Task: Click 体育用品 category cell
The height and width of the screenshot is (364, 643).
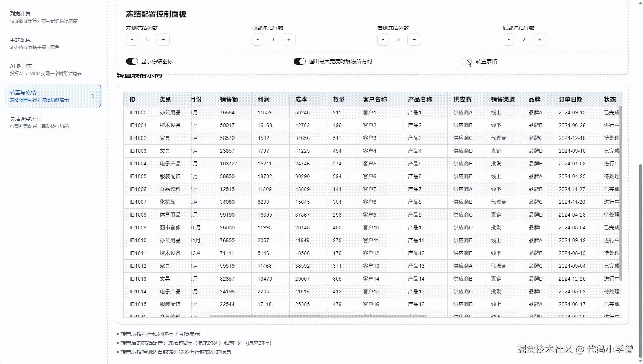Action: click(x=172, y=215)
